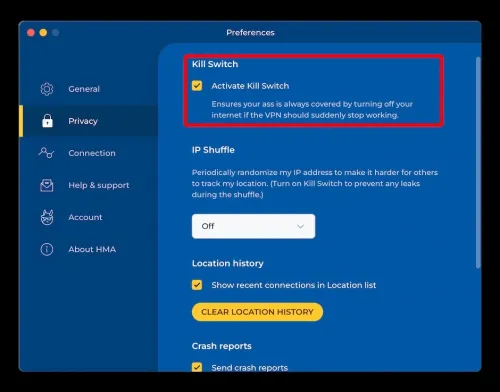500x392 pixels.
Task: Click the Location history heading
Action: tap(228, 263)
